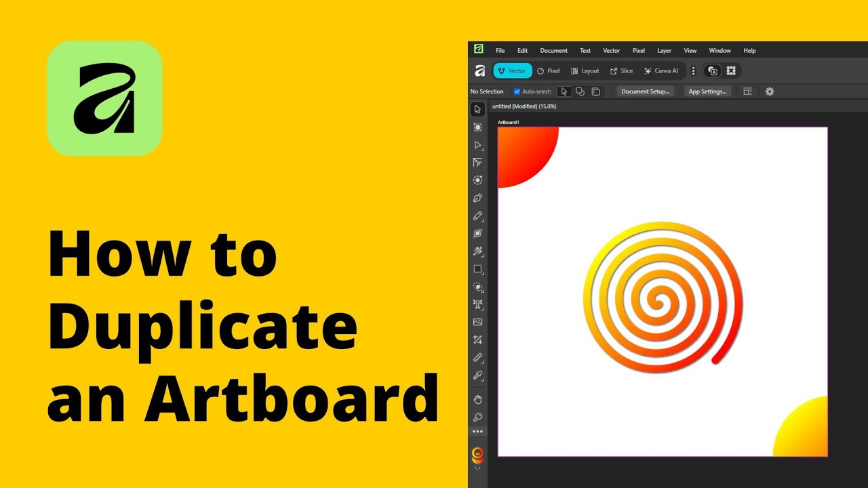Select the ruler/Knife tool icon
This screenshot has height=488, width=868.
click(477, 357)
